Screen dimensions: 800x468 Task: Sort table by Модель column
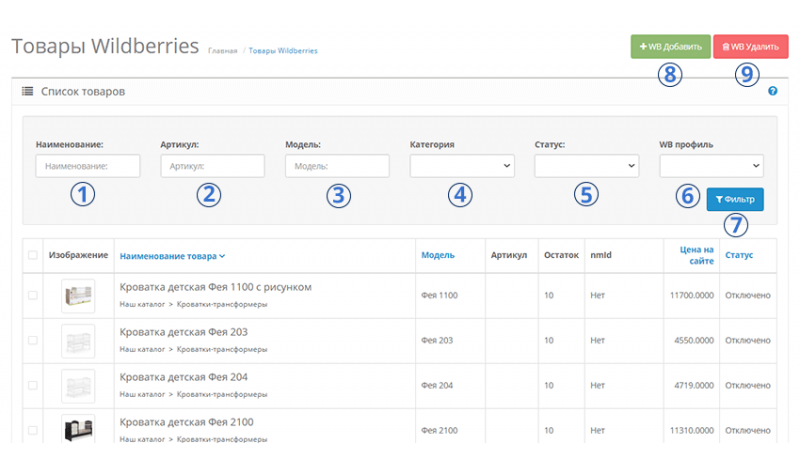coord(438,256)
